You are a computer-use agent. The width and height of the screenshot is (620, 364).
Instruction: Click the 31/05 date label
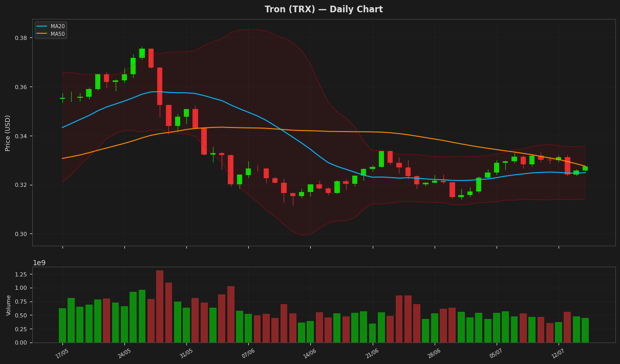coord(186,354)
